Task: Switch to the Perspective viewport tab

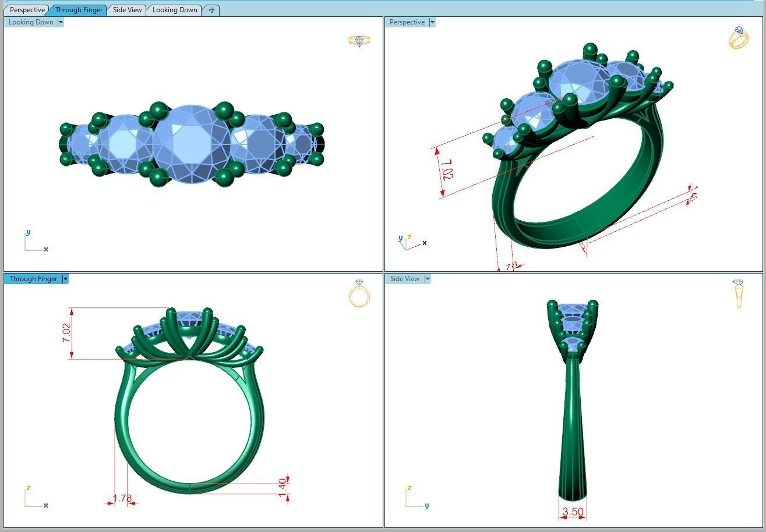Action: coord(27,10)
